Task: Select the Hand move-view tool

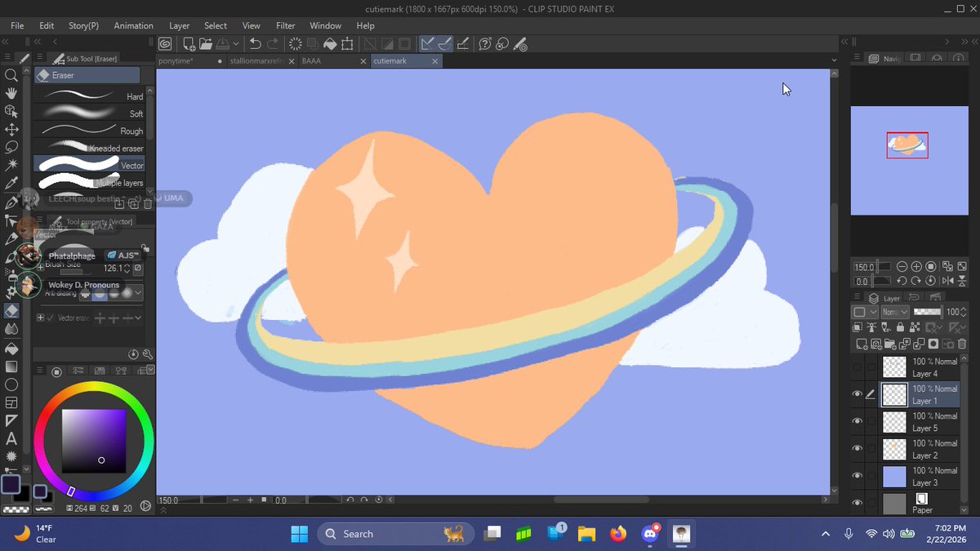Action: click(x=11, y=93)
